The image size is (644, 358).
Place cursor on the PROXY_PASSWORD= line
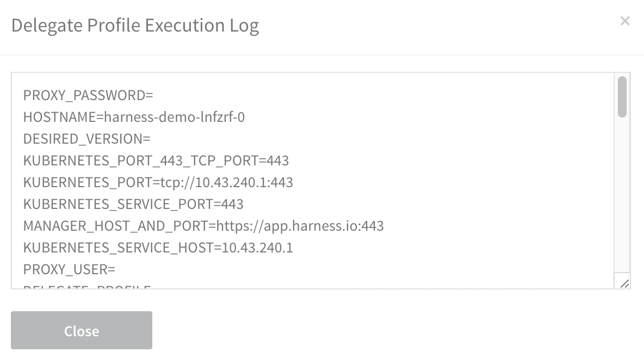coord(88,95)
